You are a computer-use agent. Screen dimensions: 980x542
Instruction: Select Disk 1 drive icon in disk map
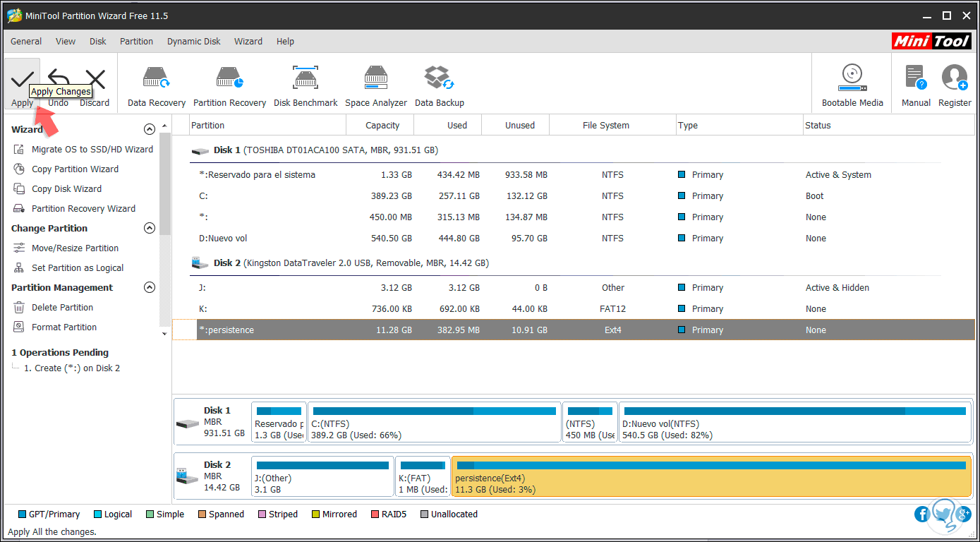[x=187, y=423]
